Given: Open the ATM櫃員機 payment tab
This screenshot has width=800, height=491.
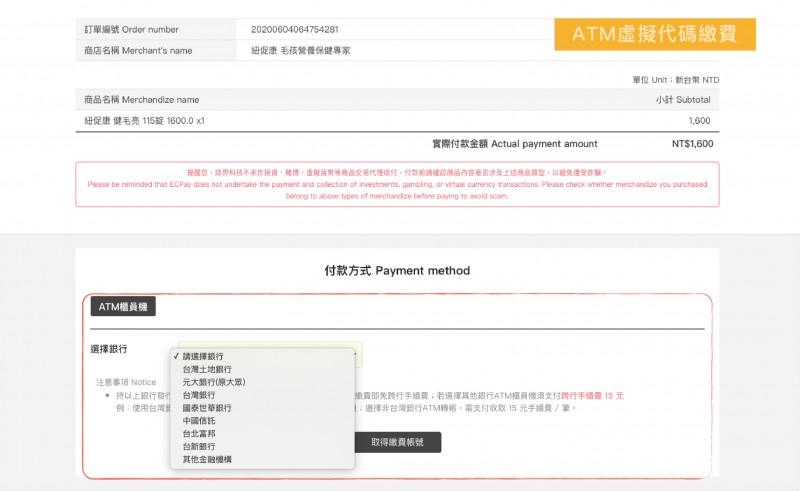Looking at the screenshot, I should coord(123,307).
